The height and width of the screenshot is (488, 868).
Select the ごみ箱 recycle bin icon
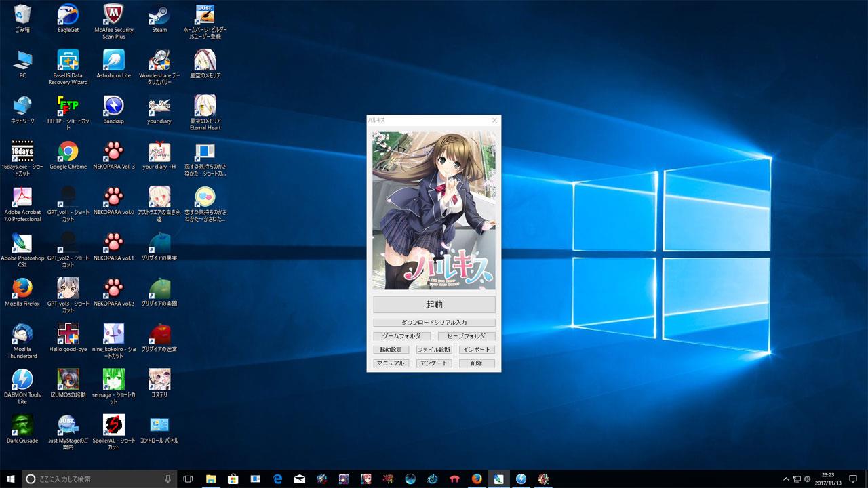click(x=22, y=18)
